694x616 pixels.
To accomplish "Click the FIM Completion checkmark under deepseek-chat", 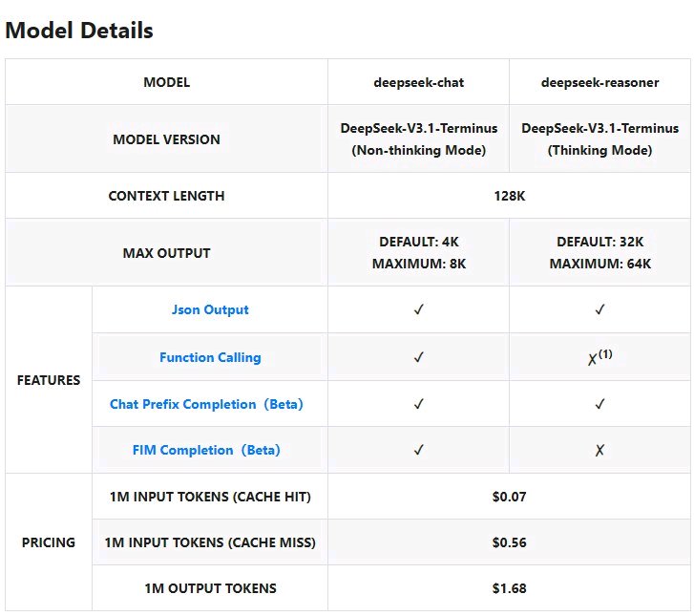I will click(418, 450).
